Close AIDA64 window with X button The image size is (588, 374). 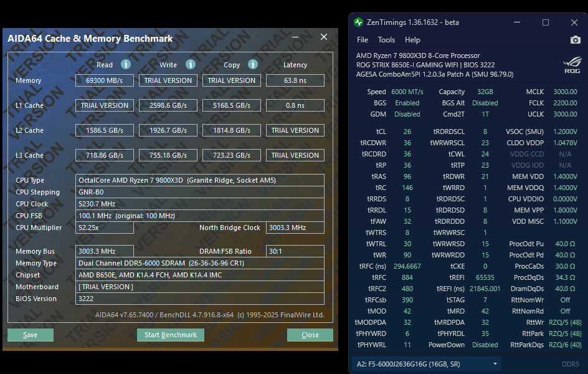pyautogui.click(x=324, y=37)
